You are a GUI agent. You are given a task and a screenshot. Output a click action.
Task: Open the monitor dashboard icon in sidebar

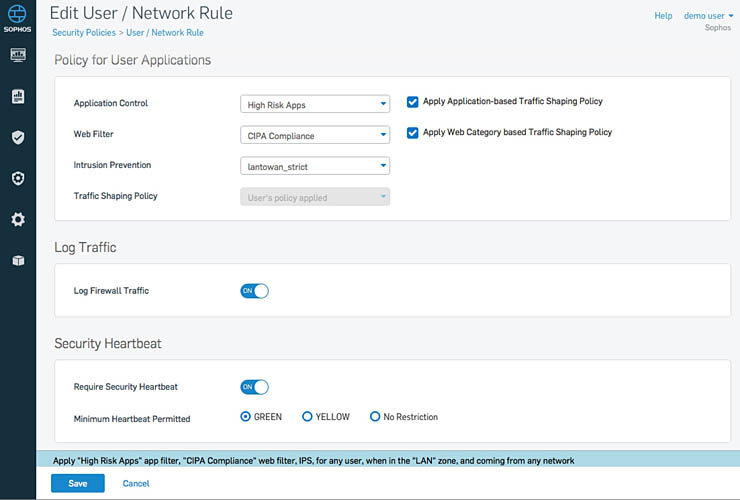point(18,55)
